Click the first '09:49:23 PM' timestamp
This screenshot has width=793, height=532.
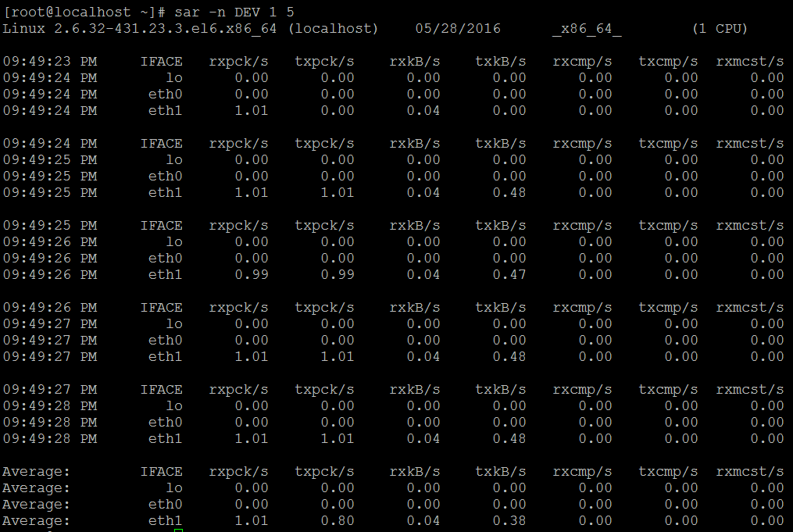(x=50, y=62)
